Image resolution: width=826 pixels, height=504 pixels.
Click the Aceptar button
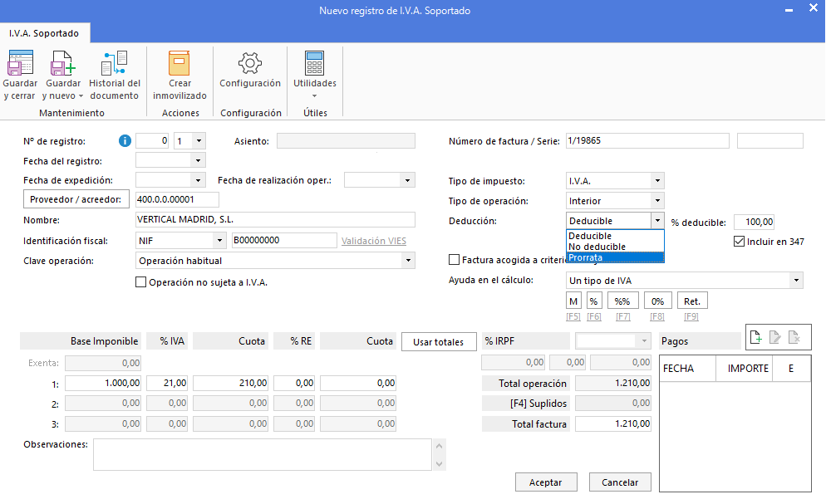click(546, 482)
